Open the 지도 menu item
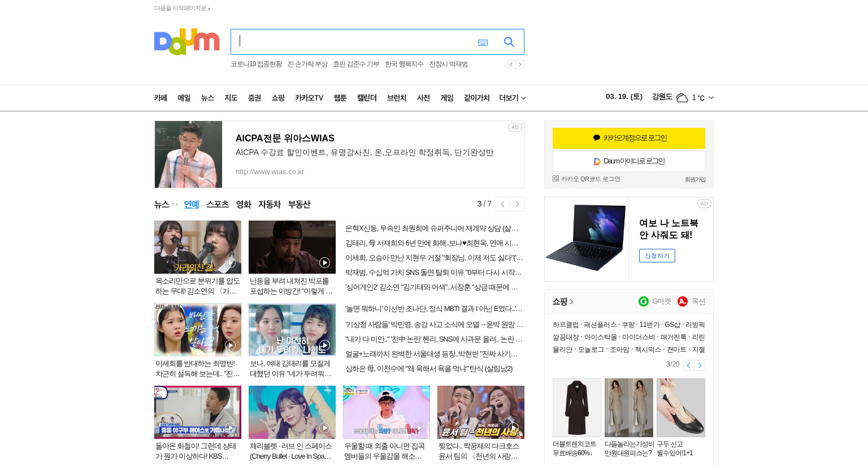 [x=231, y=98]
